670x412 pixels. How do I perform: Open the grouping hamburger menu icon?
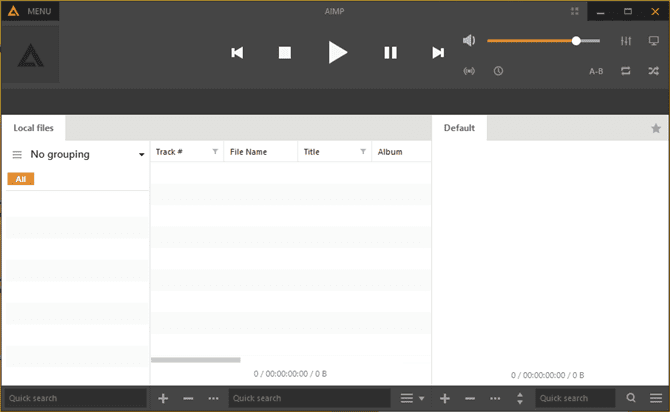17,154
